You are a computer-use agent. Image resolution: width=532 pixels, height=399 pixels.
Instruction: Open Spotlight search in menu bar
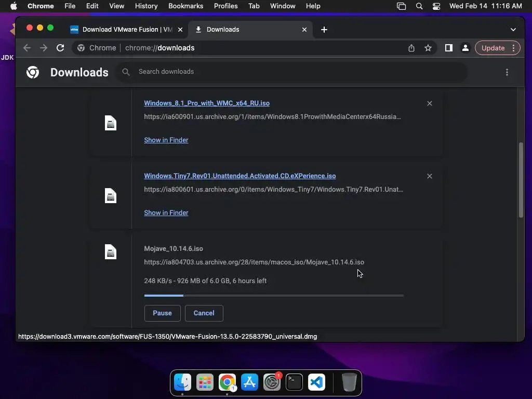[x=419, y=6]
